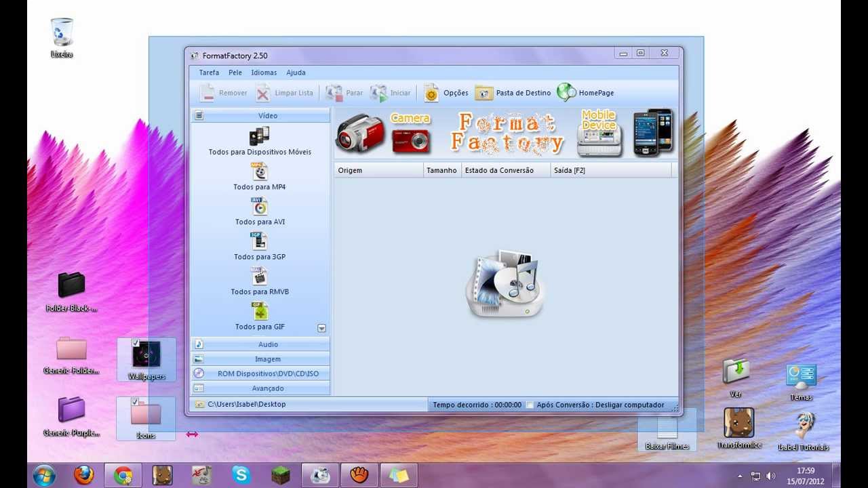
Task: Sort by Estado da Conversão column
Action: pyautogui.click(x=506, y=170)
